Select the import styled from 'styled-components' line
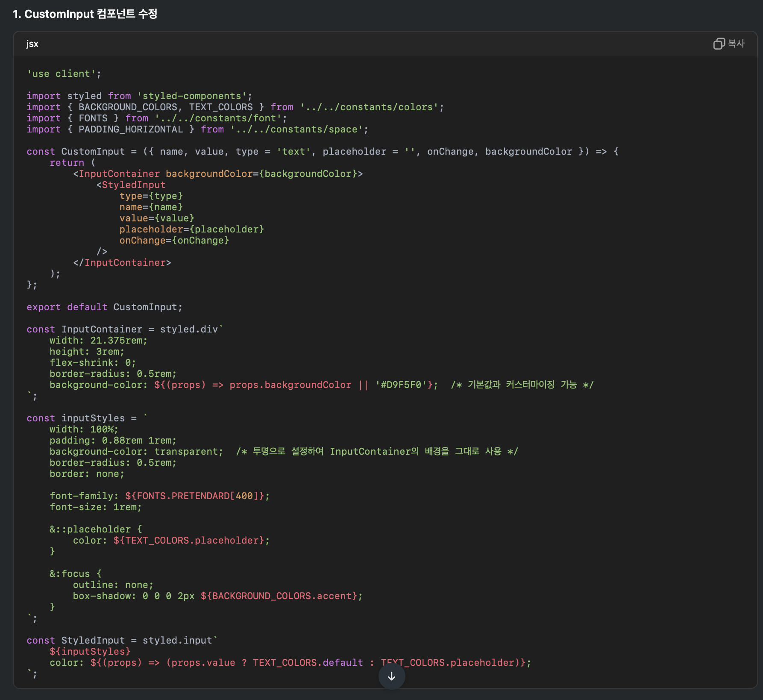This screenshot has width=763, height=700. (x=139, y=96)
